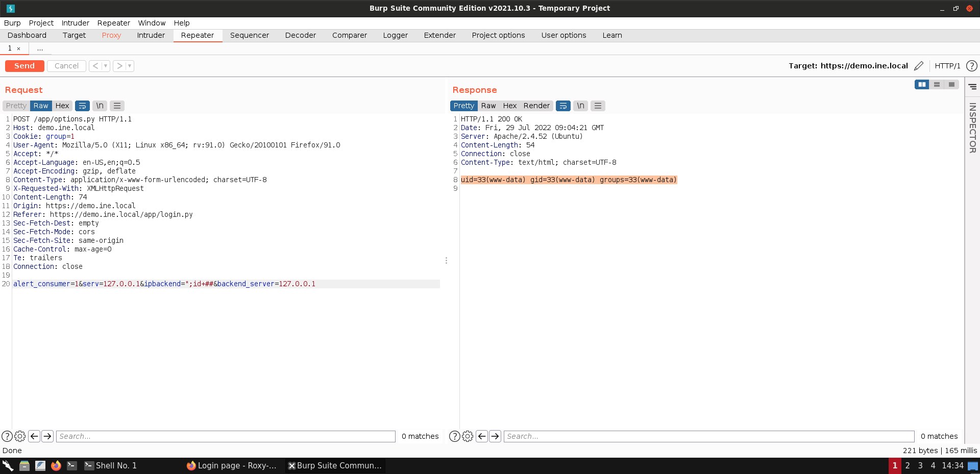
Task: Toggle \n non-printing characters in Response panel
Action: tap(580, 106)
